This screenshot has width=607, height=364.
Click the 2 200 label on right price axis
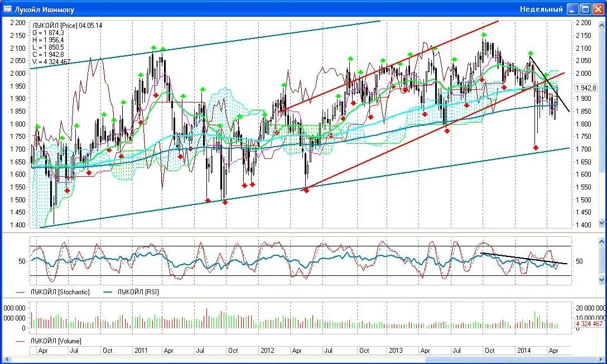coord(584,23)
